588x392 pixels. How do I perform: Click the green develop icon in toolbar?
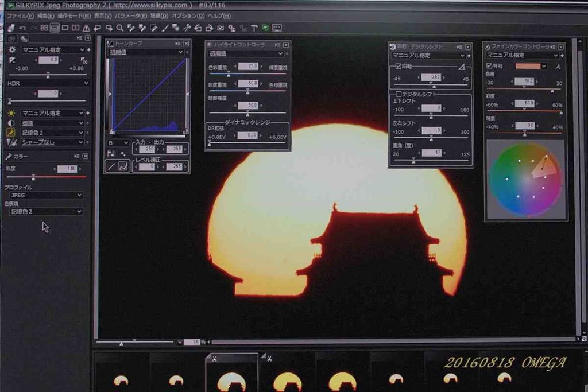[x=265, y=28]
